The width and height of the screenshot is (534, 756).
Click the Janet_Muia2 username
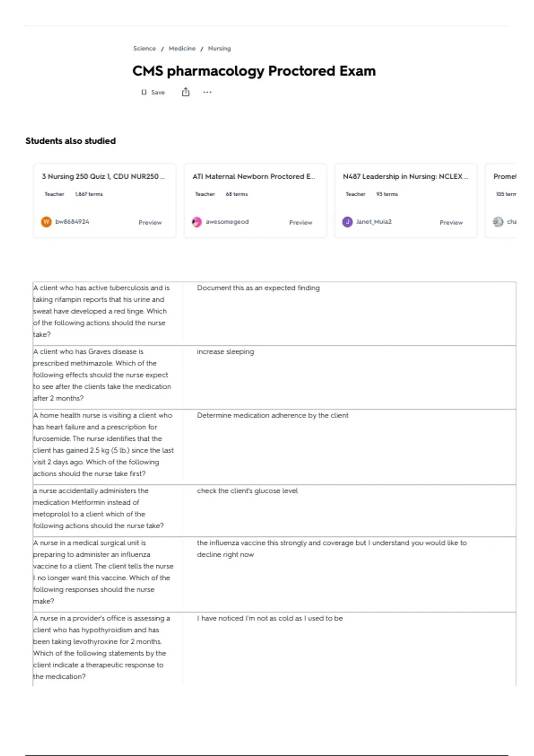pos(374,221)
